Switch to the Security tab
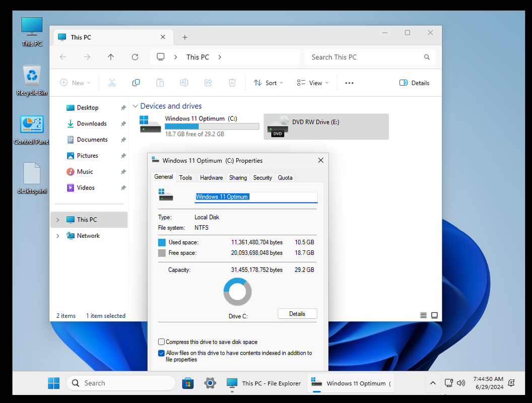The width and height of the screenshot is (532, 403). tap(262, 177)
